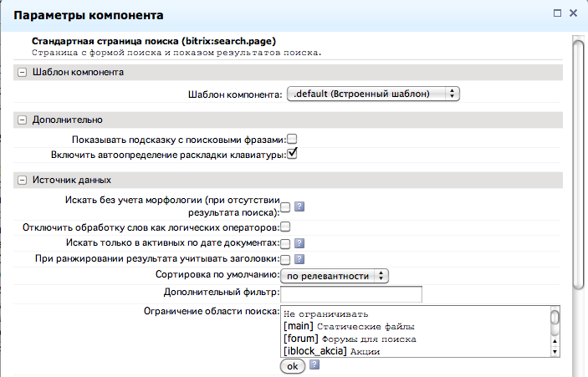Click help icon beside morphology search option
588x377 pixels.
pyautogui.click(x=299, y=207)
